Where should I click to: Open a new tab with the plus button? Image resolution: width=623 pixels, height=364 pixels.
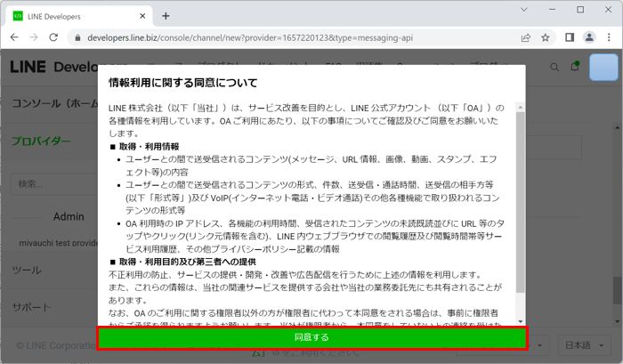pos(166,16)
